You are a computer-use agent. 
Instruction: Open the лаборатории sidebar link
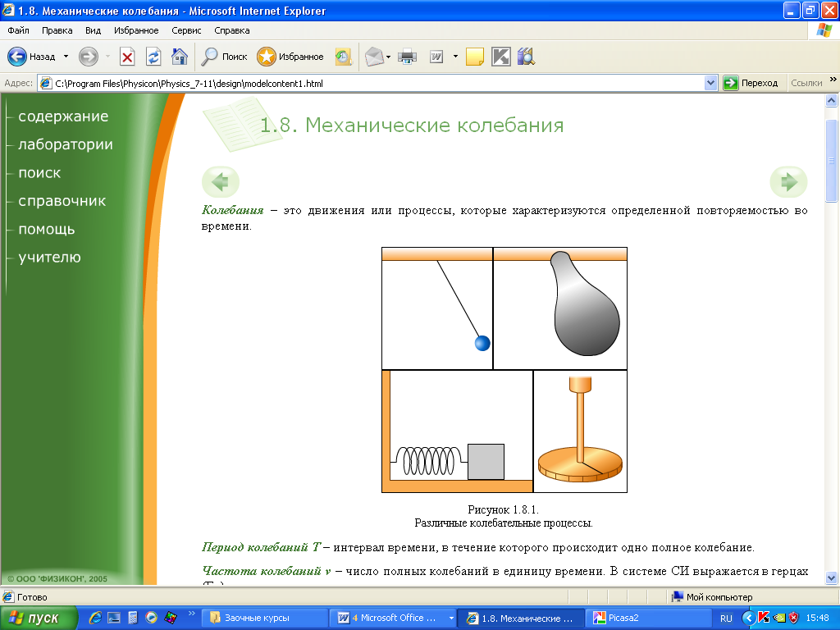pyautogui.click(x=66, y=145)
